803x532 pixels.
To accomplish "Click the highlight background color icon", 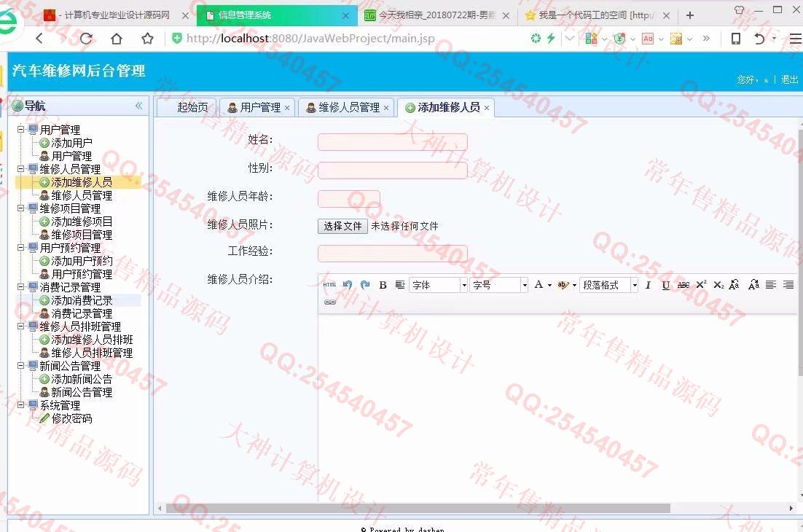I will tap(563, 285).
